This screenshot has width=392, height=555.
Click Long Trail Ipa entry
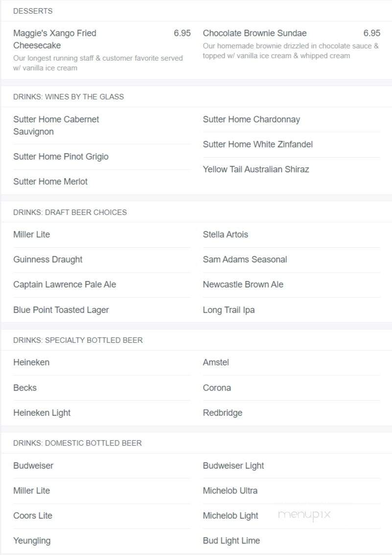coord(229,310)
